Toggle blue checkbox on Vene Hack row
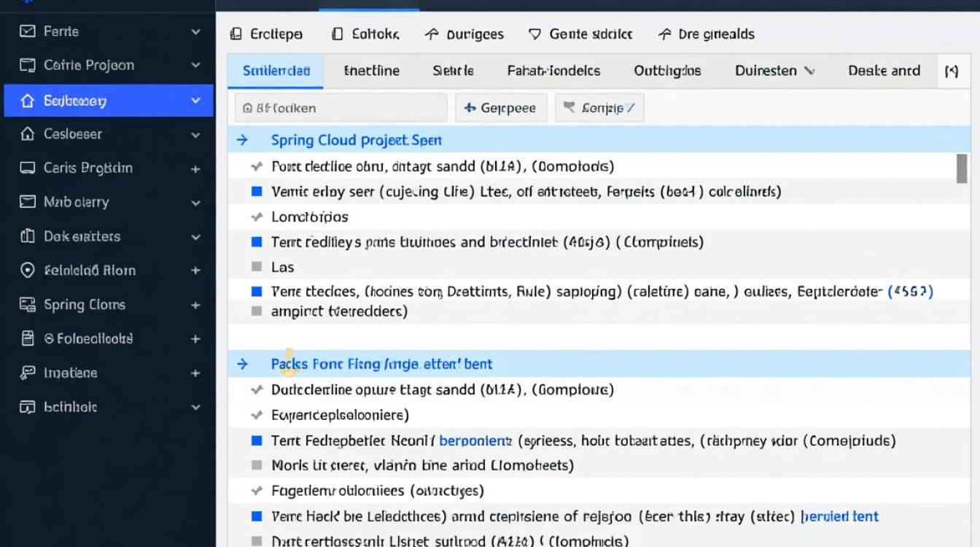Screen dimensions: 980x547 tap(256, 516)
